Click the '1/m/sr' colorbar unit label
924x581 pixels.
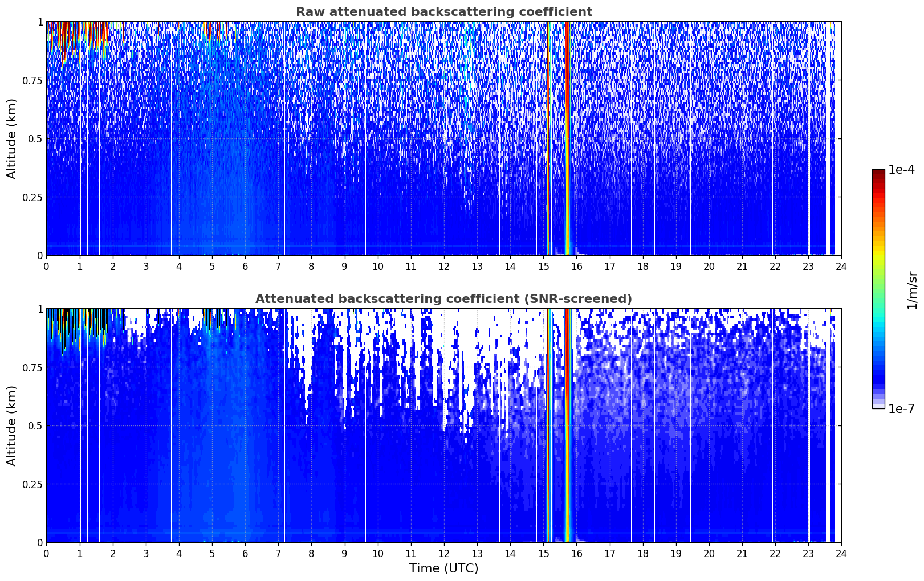[912, 290]
